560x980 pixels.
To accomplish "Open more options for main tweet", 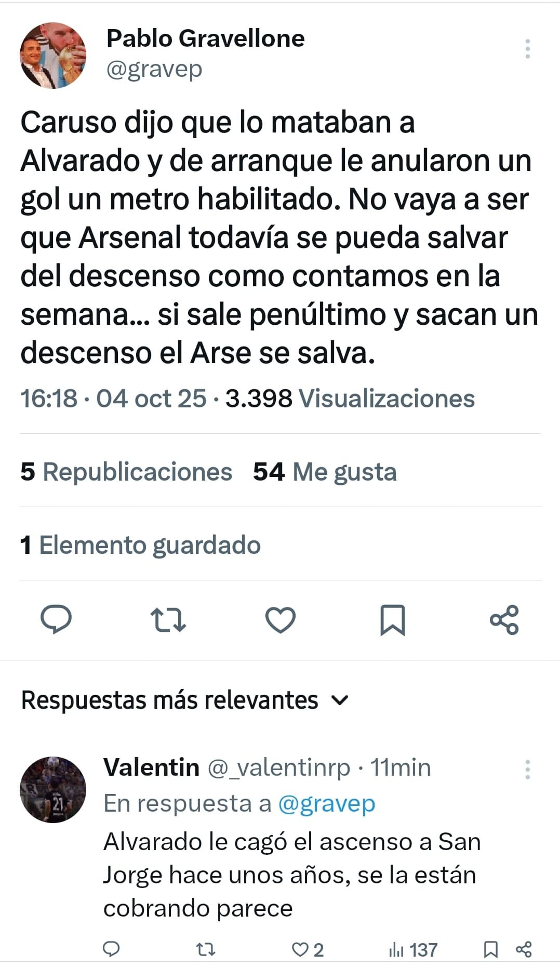I will pyautogui.click(x=527, y=49).
